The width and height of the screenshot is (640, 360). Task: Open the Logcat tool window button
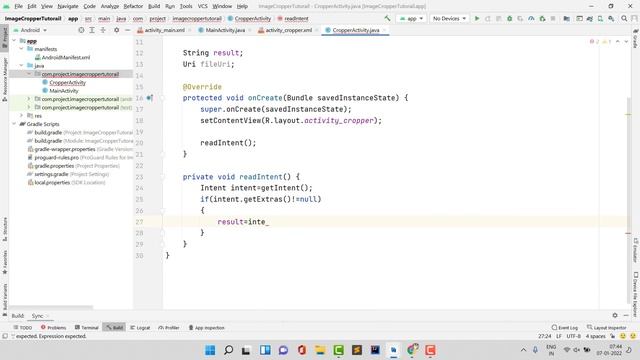[140, 327]
